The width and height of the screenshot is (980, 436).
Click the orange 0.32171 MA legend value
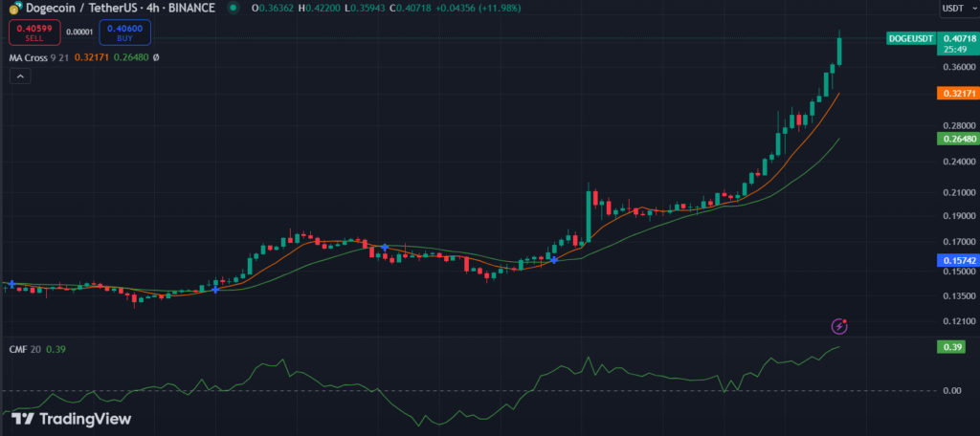pos(92,57)
